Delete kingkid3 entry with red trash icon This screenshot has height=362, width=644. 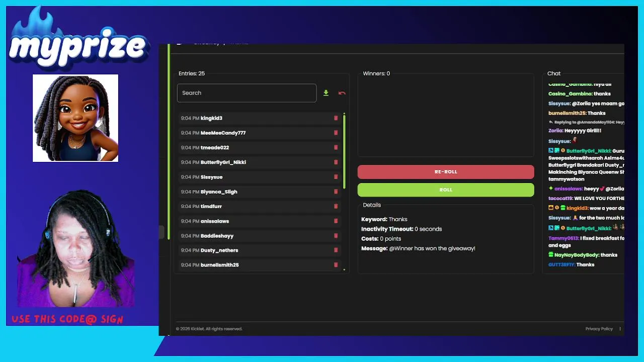tap(336, 118)
